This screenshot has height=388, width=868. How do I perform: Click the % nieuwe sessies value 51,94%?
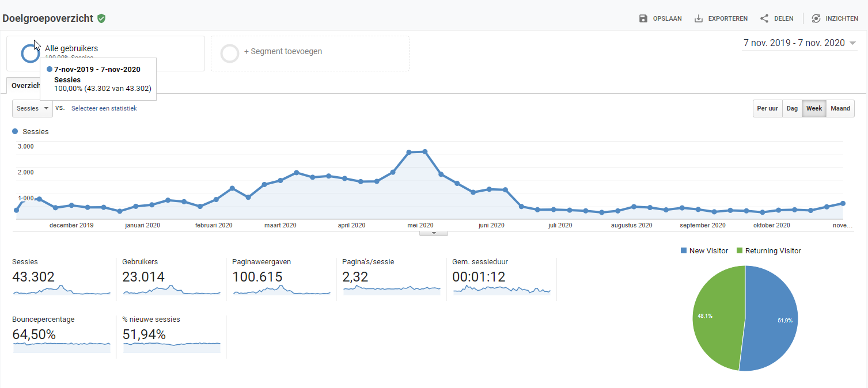(x=144, y=334)
